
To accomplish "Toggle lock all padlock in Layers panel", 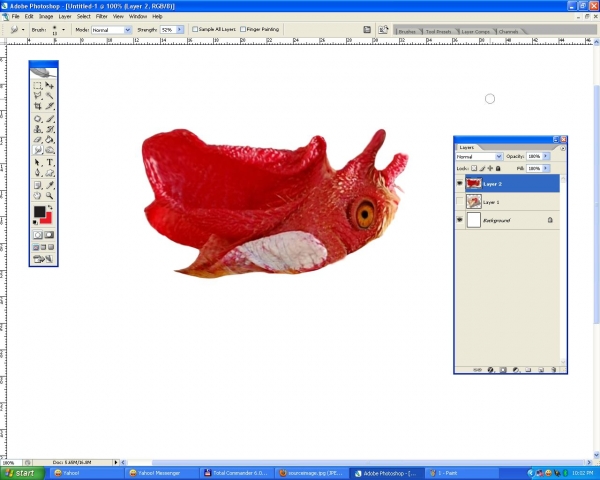I will [x=498, y=168].
